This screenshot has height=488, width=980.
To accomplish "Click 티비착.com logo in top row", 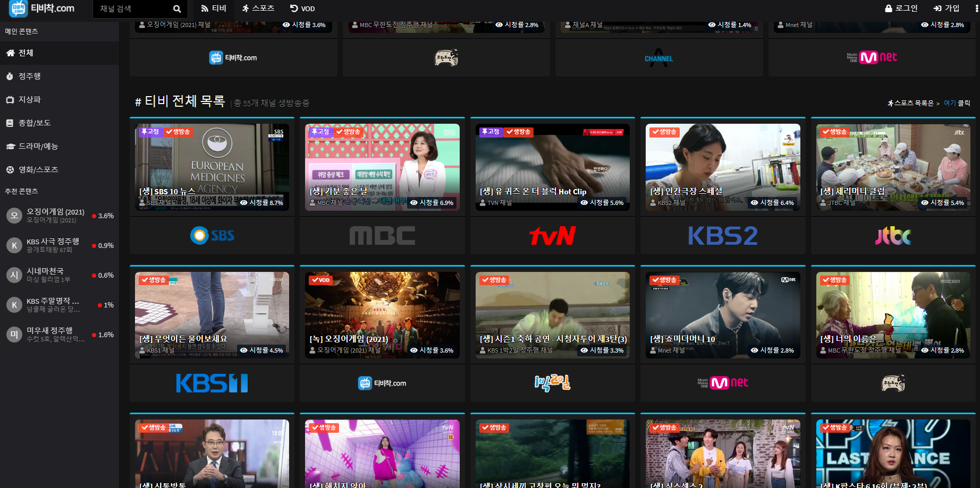I will click(233, 57).
